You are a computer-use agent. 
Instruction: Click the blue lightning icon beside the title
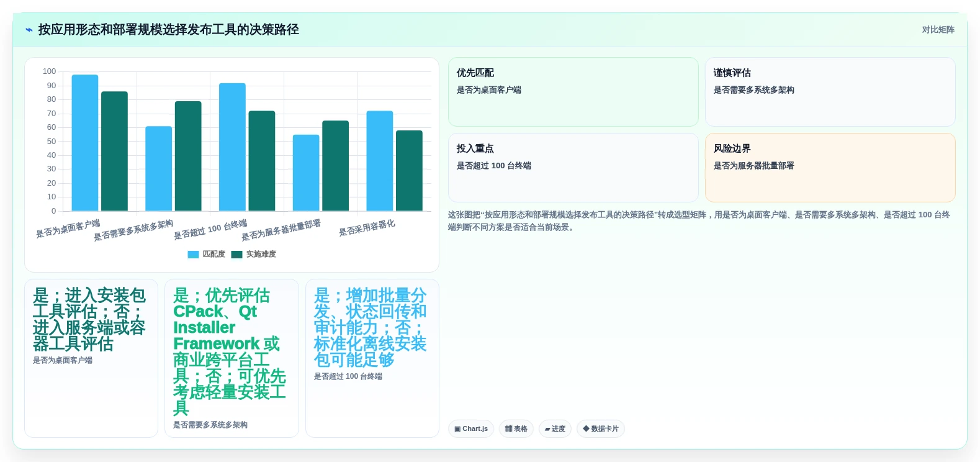coord(29,30)
